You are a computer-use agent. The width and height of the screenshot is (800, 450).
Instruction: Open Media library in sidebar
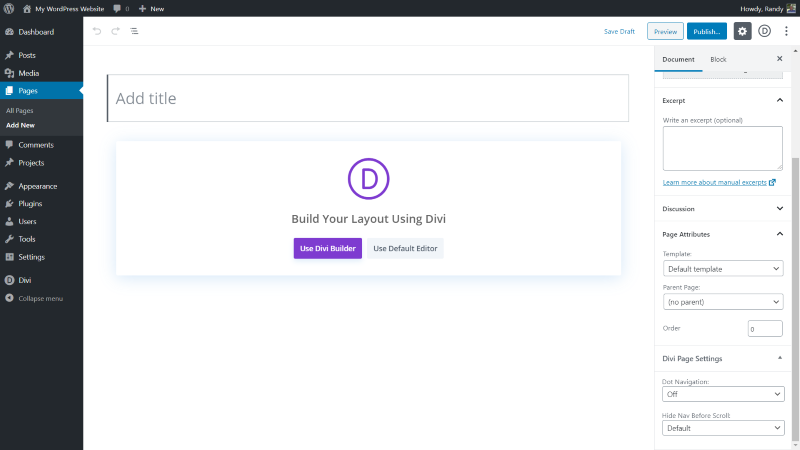[x=41, y=73]
